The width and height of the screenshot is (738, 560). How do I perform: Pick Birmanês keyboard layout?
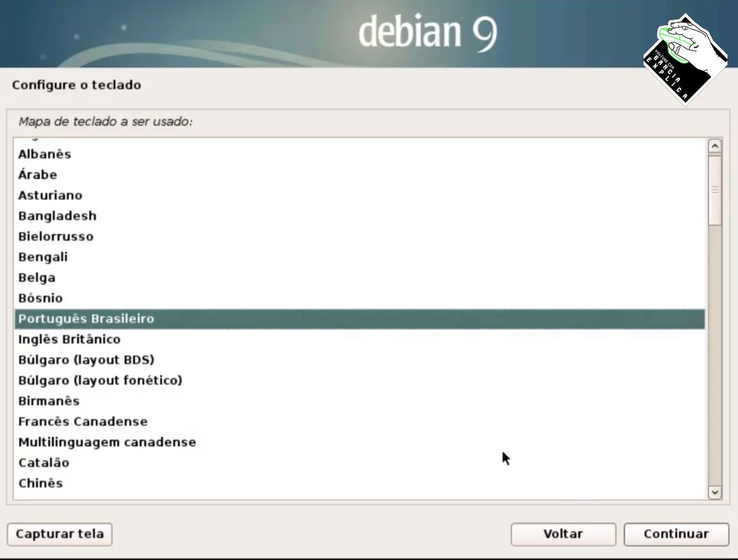[360, 401]
